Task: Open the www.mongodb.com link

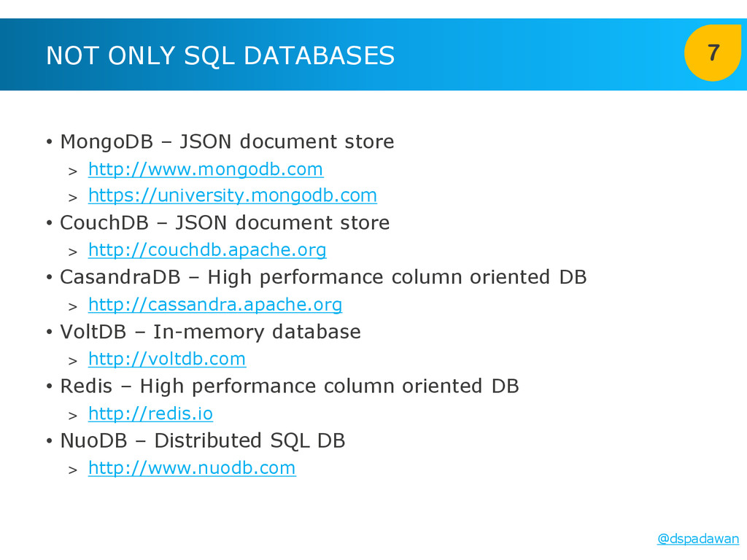Action: 206,169
